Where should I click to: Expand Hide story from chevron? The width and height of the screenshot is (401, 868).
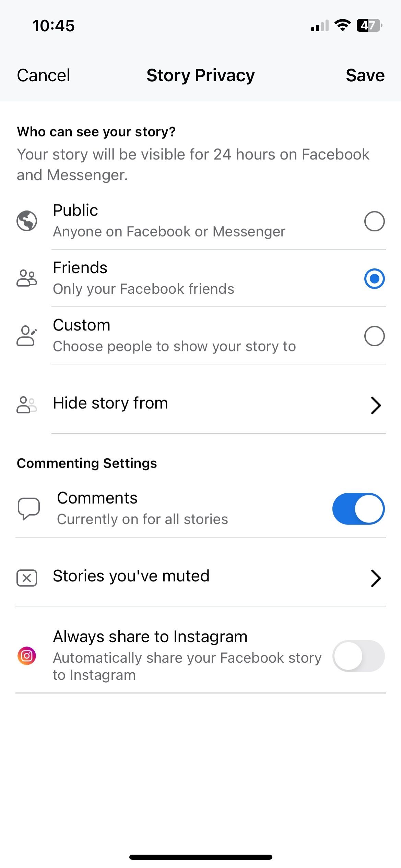click(x=376, y=406)
